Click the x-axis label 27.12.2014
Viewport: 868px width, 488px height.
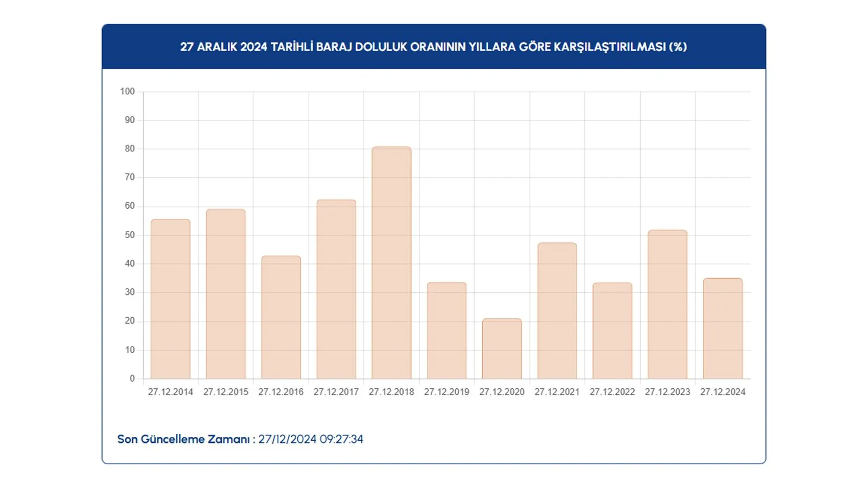pos(170,391)
